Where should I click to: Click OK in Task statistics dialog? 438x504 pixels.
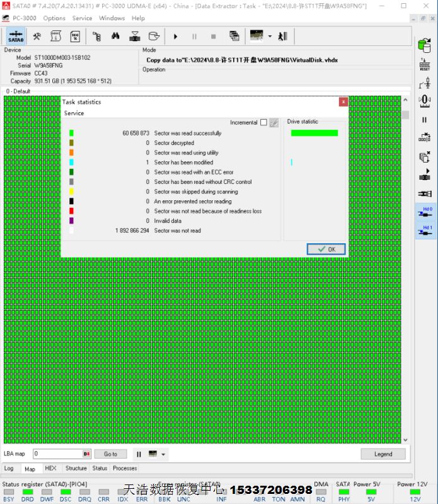(326, 249)
